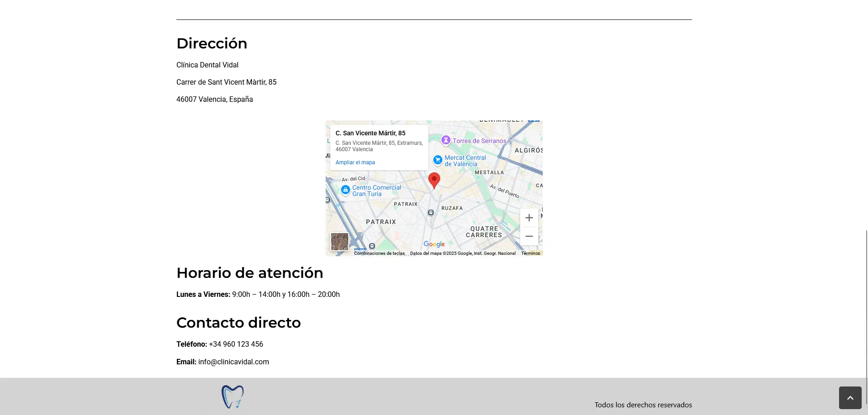Zoom in on the map
Viewport: 868px width, 415px height.
[x=529, y=218]
